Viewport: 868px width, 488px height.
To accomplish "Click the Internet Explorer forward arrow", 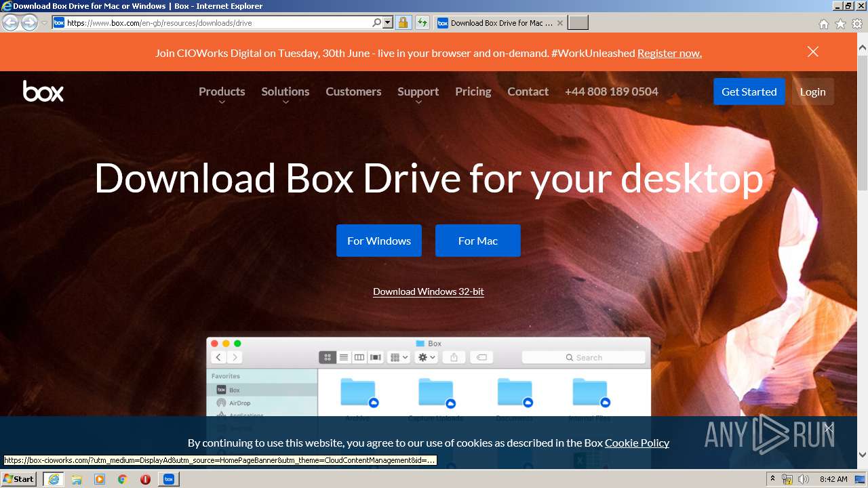I will click(29, 22).
